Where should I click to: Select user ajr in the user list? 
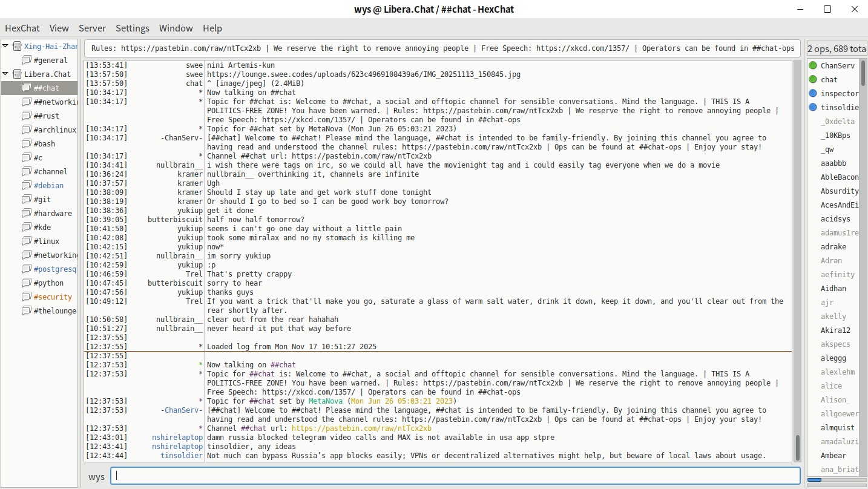click(827, 302)
